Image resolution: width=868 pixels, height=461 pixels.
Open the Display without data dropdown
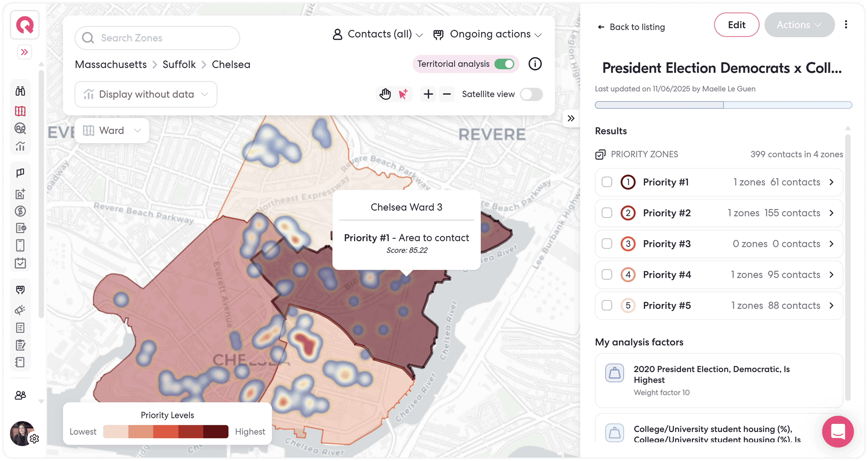tap(146, 94)
